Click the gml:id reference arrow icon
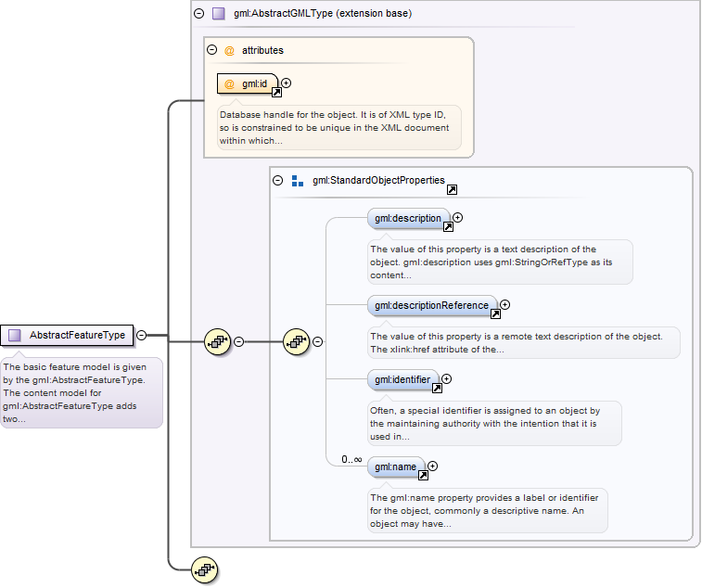The image size is (702, 588). 276,93
